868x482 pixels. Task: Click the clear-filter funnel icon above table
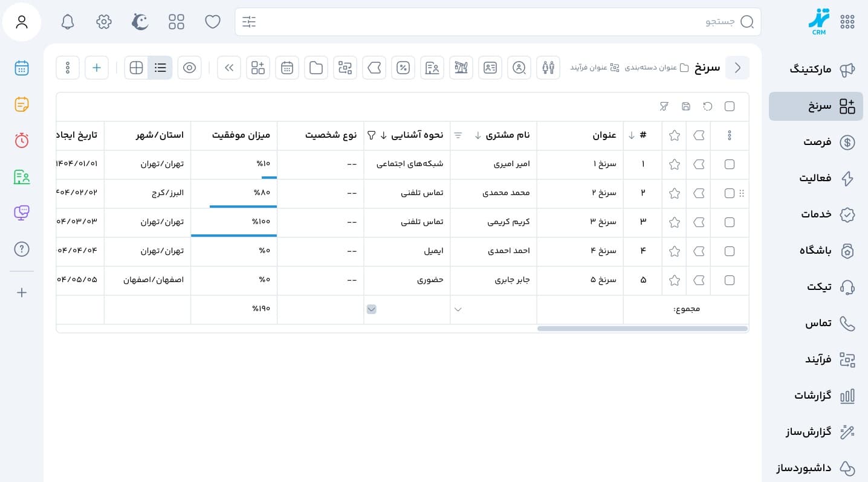coord(664,106)
